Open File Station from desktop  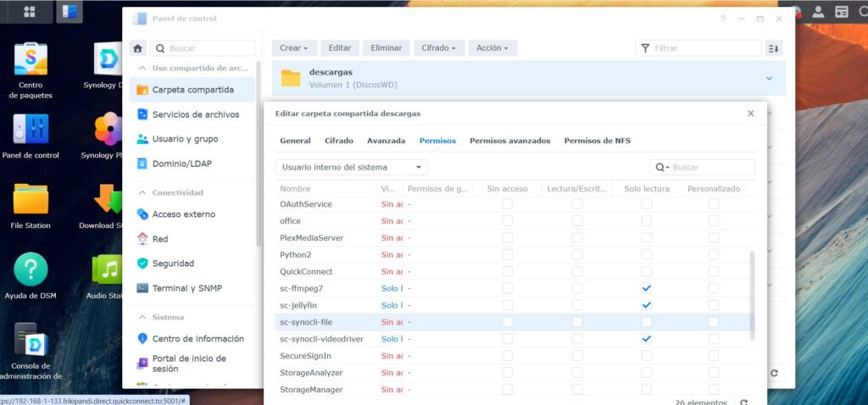[31, 200]
